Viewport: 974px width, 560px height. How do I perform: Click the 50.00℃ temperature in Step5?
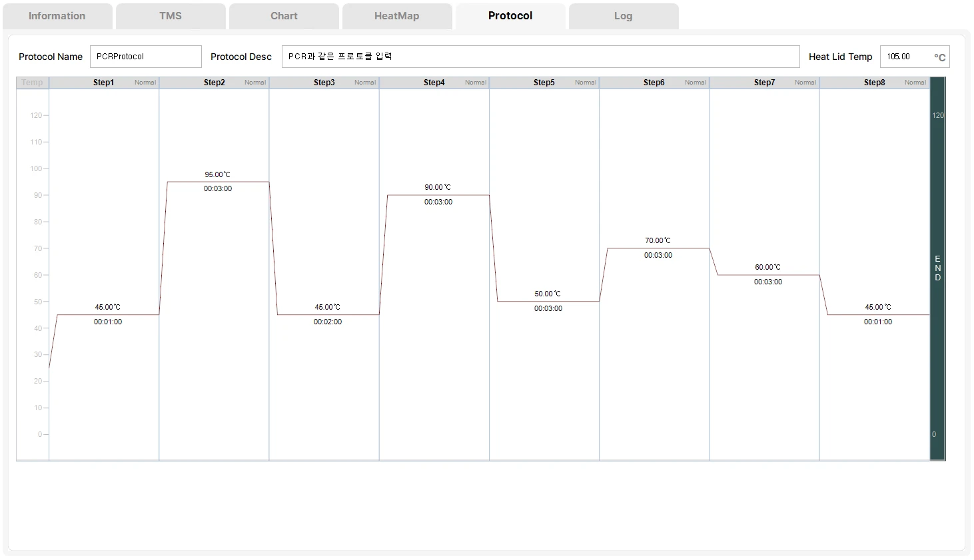point(548,294)
